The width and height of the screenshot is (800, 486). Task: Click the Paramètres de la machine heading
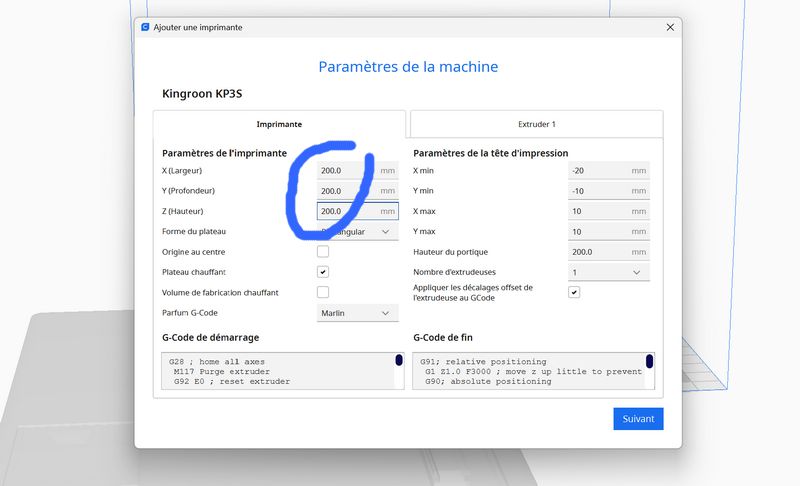point(408,67)
